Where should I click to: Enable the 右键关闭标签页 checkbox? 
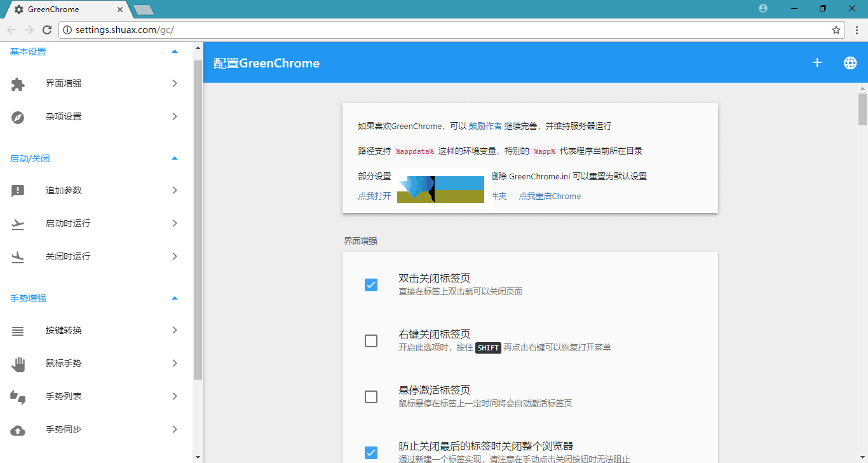(371, 341)
